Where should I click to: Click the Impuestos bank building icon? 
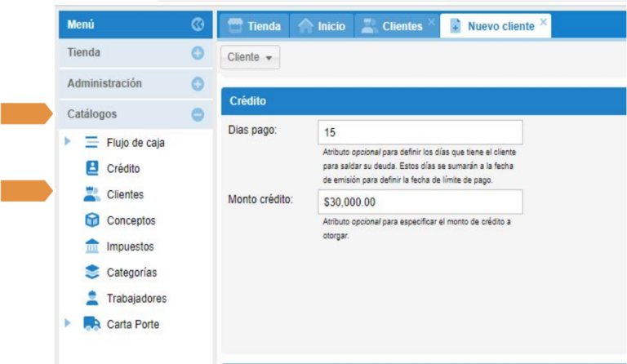coord(92,246)
